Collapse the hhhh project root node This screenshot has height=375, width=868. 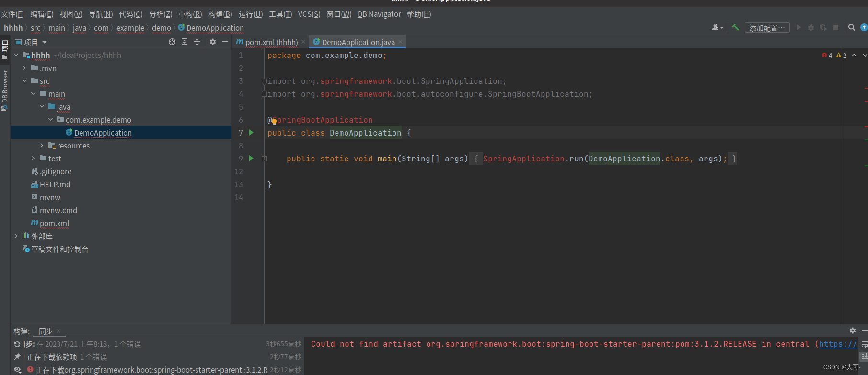click(x=16, y=55)
